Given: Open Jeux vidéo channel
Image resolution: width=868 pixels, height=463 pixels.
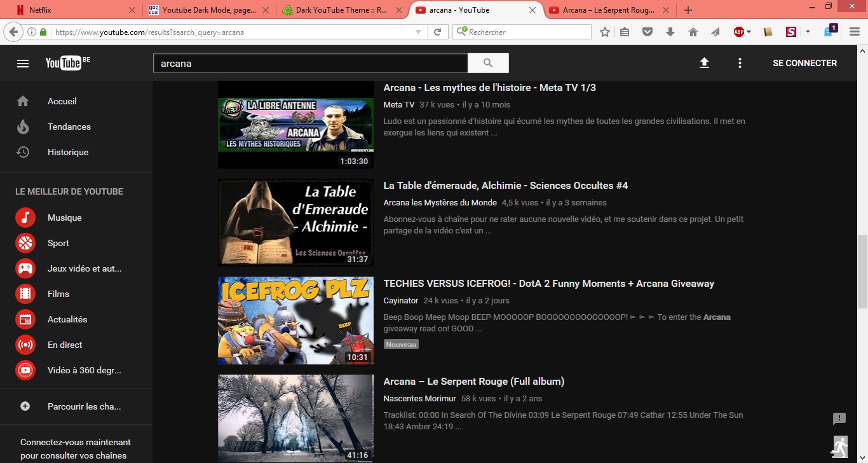Looking at the screenshot, I should tap(85, 268).
